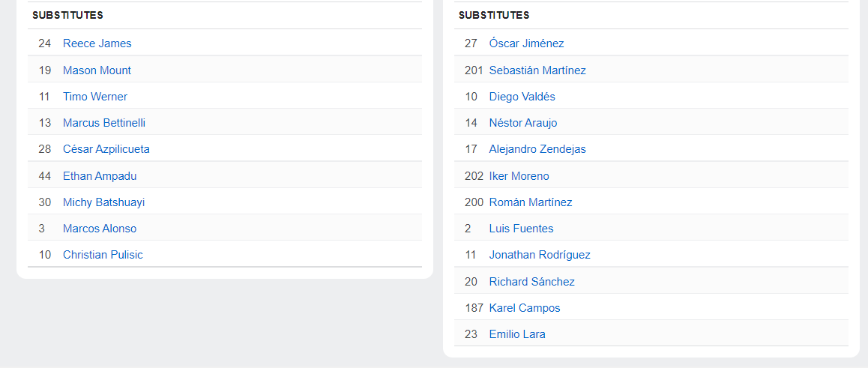Image resolution: width=868 pixels, height=368 pixels.
Task: Click Emilio Lara link
Action: click(516, 334)
